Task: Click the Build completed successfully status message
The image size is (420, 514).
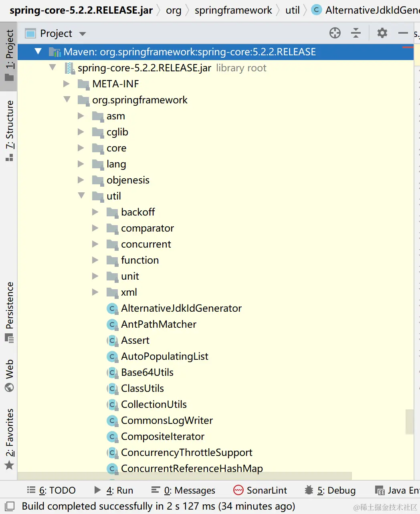Action: coord(158,506)
